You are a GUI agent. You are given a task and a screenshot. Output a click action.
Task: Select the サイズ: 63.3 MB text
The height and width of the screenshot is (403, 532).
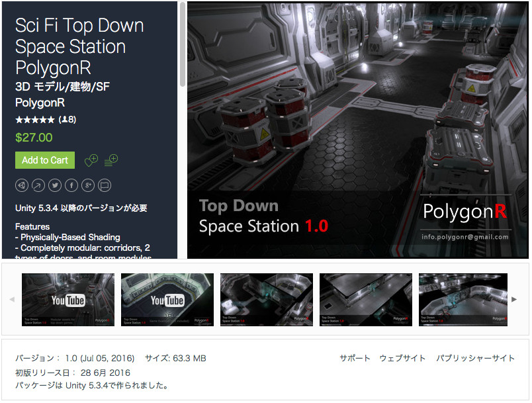pyautogui.click(x=175, y=358)
